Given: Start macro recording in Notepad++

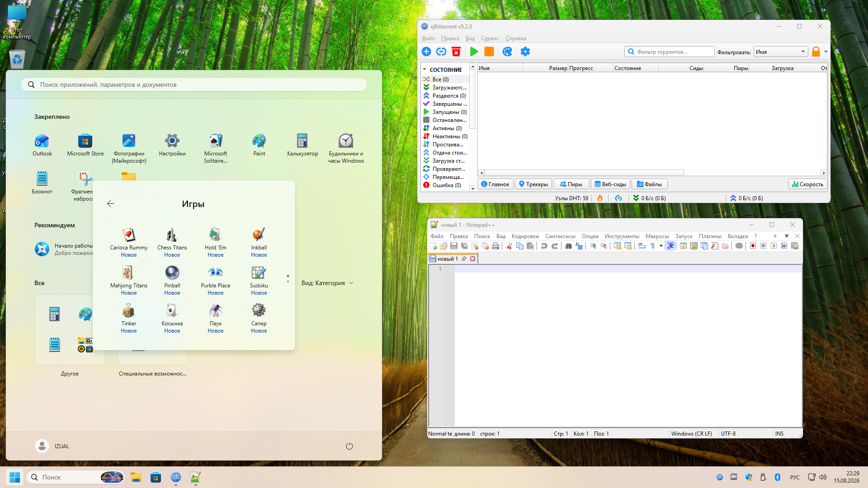Looking at the screenshot, I should pos(753,246).
